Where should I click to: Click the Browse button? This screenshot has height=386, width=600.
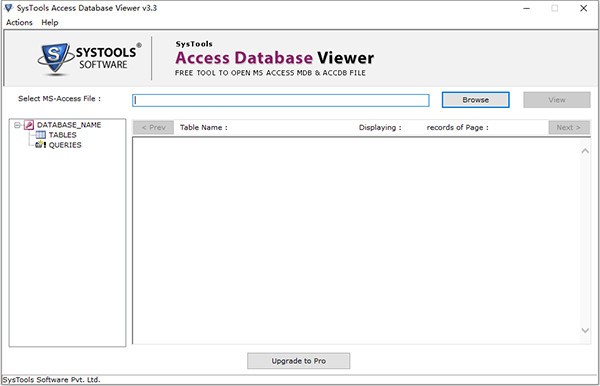pyautogui.click(x=475, y=100)
